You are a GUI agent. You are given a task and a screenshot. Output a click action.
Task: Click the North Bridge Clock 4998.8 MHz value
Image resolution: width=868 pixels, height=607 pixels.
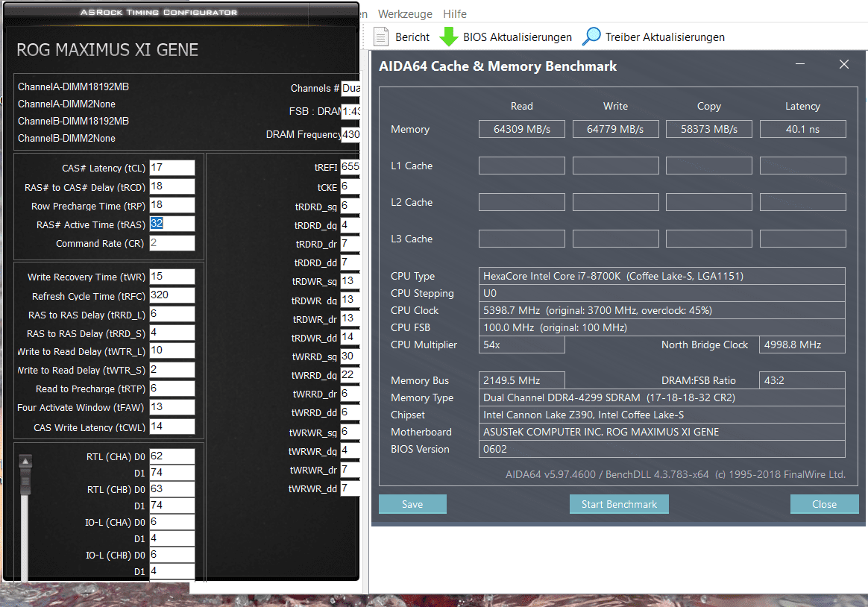click(x=802, y=345)
